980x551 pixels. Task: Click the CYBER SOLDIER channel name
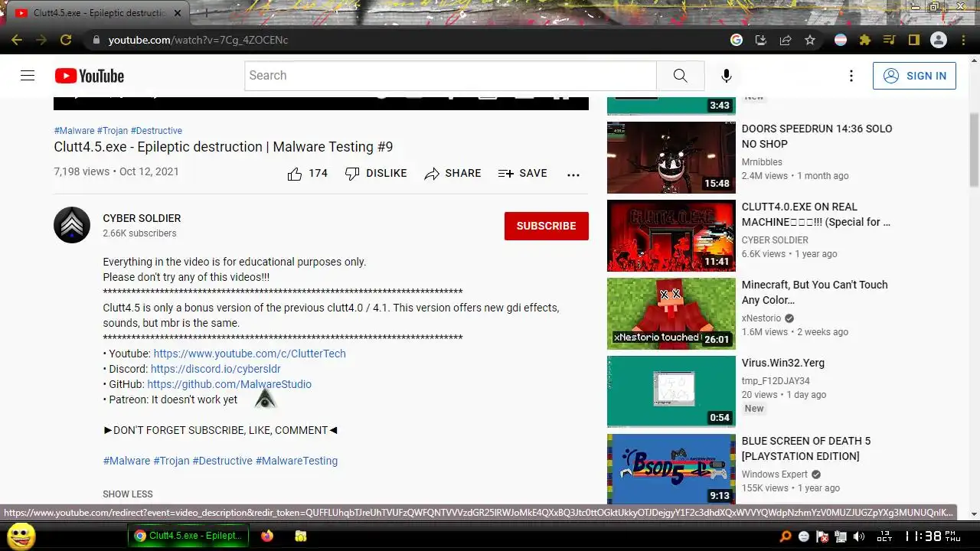click(142, 218)
